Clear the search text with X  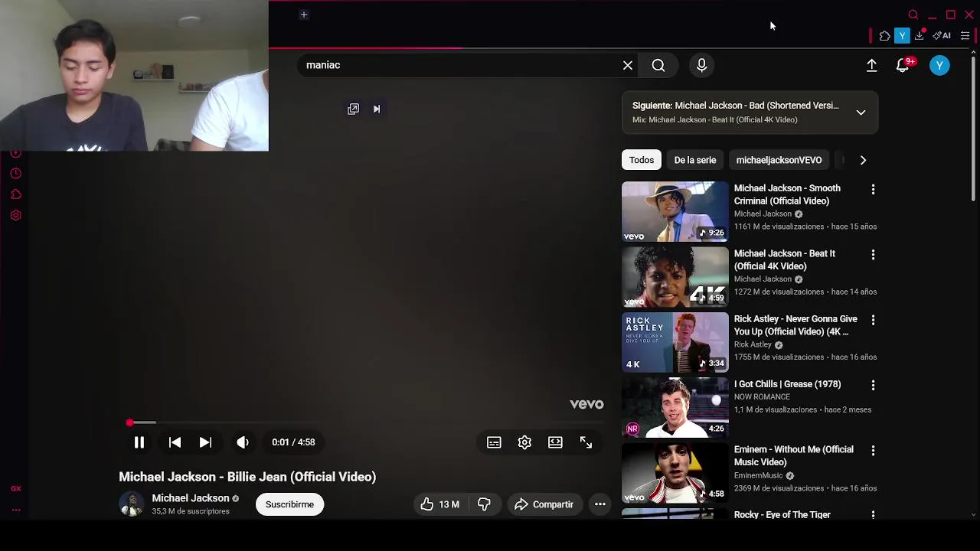point(628,65)
